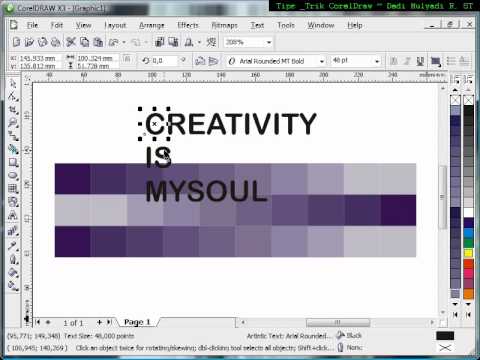Click the horizontal scrollbar thumb
The height and width of the screenshot is (360, 480).
point(338,322)
